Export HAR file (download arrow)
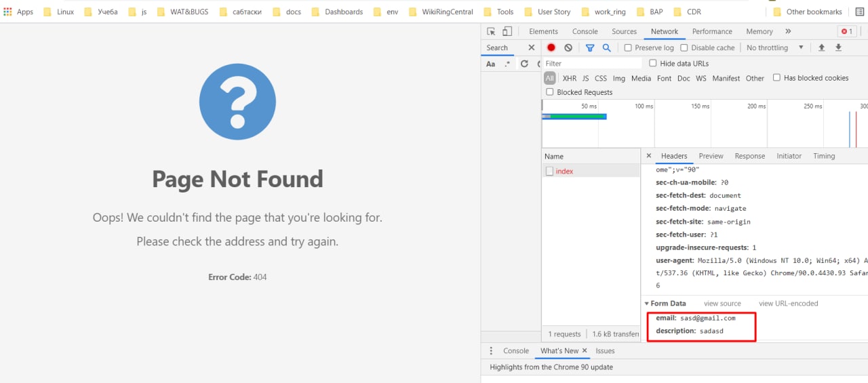868x383 pixels. 838,47
